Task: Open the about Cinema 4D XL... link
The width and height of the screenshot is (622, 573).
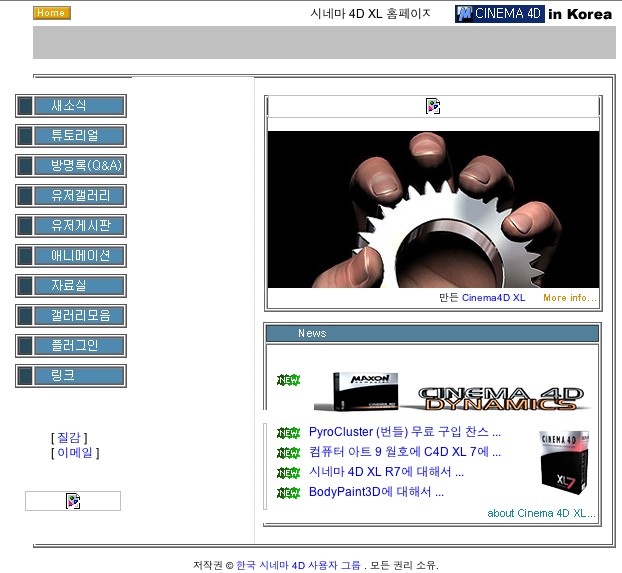Action: click(x=541, y=513)
